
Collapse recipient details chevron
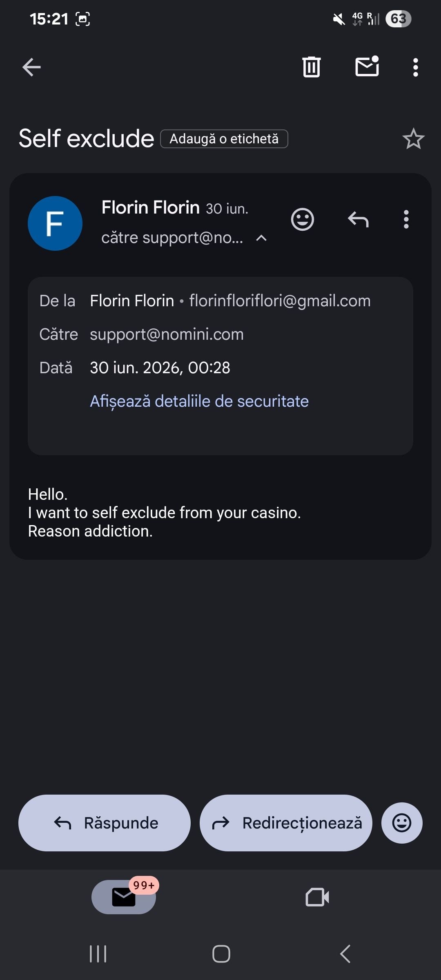(261, 238)
